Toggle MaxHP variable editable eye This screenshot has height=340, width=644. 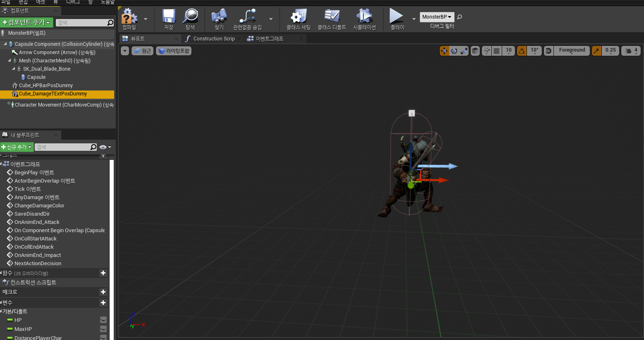pos(103,329)
